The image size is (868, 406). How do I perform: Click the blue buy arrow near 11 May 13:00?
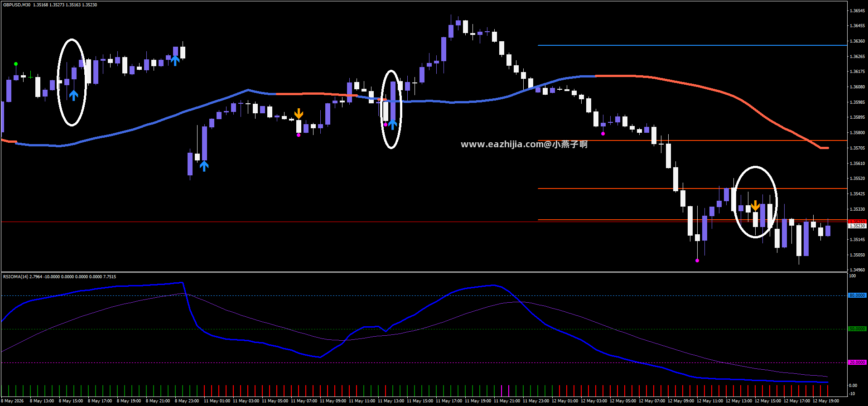392,124
